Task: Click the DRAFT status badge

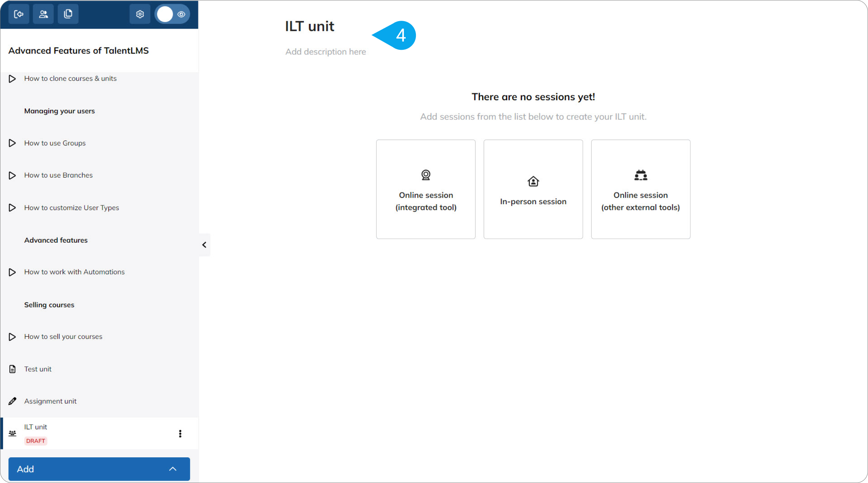Action: pos(36,440)
